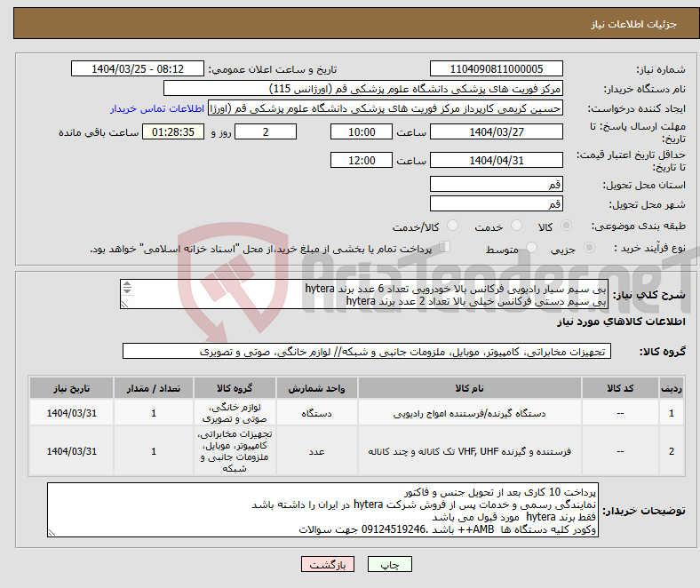Click the buyer organization name field
The image size is (700, 588).
coord(363,89)
